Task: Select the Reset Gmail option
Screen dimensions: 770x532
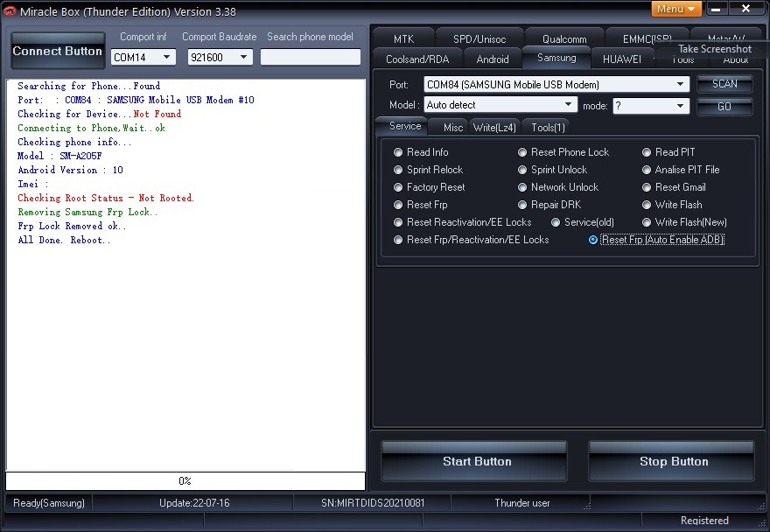Action: click(x=675, y=187)
